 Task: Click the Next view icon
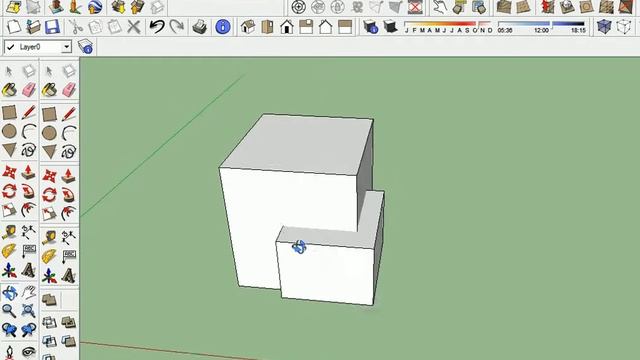pyautogui.click(x=29, y=330)
